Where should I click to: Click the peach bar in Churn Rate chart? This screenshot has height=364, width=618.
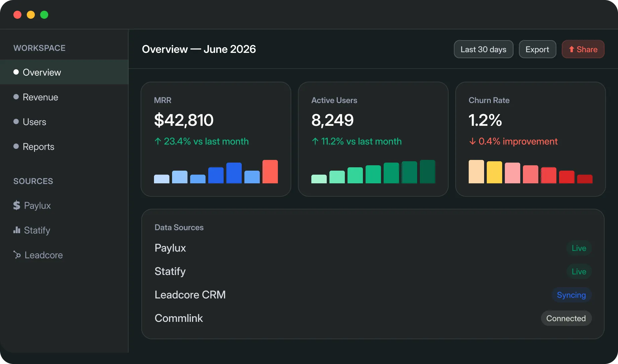[x=476, y=172]
